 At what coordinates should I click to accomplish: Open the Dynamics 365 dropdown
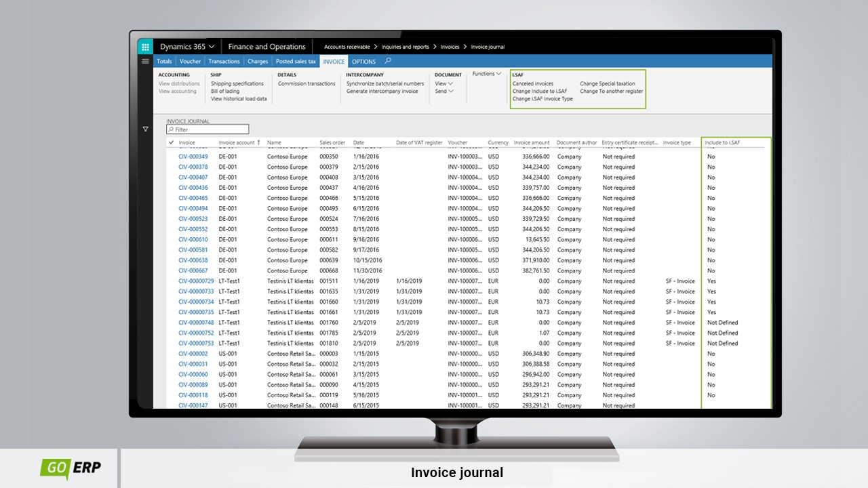click(187, 47)
